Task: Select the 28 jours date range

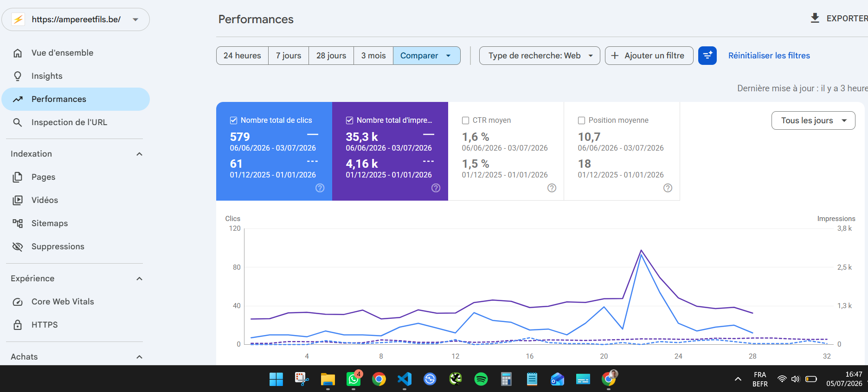Action: [331, 56]
